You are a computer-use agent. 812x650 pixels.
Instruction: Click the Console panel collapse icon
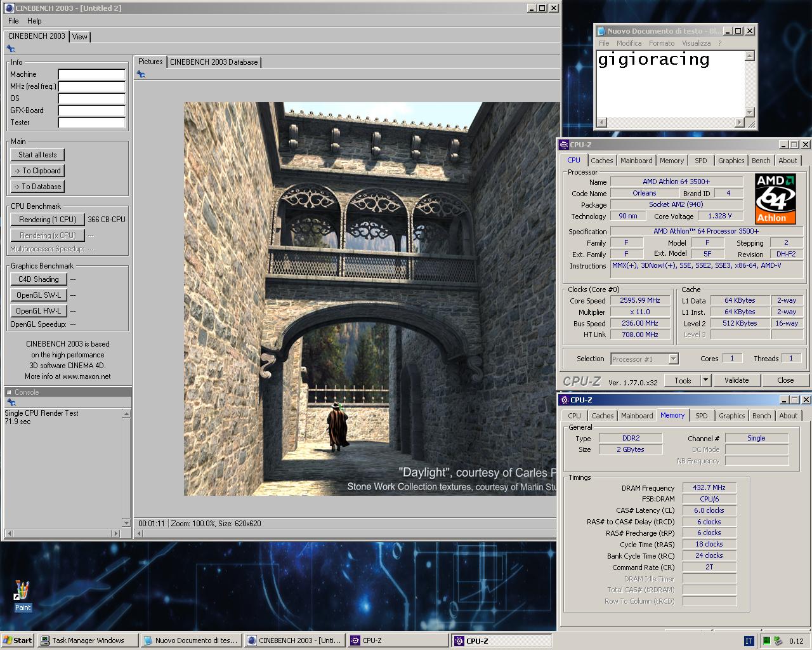10,392
